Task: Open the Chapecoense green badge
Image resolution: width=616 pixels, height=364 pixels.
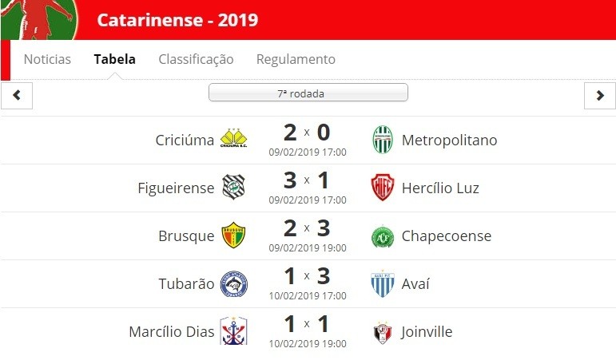Action: (383, 236)
